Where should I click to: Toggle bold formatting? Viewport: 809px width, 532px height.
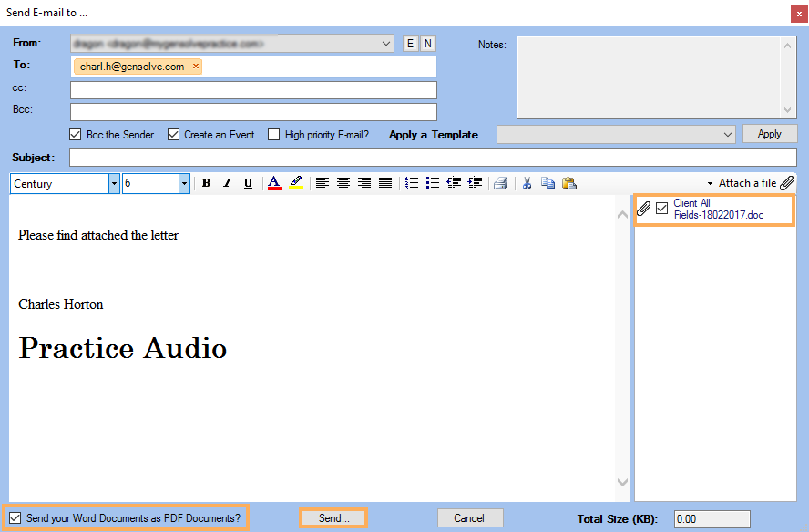[x=206, y=183]
